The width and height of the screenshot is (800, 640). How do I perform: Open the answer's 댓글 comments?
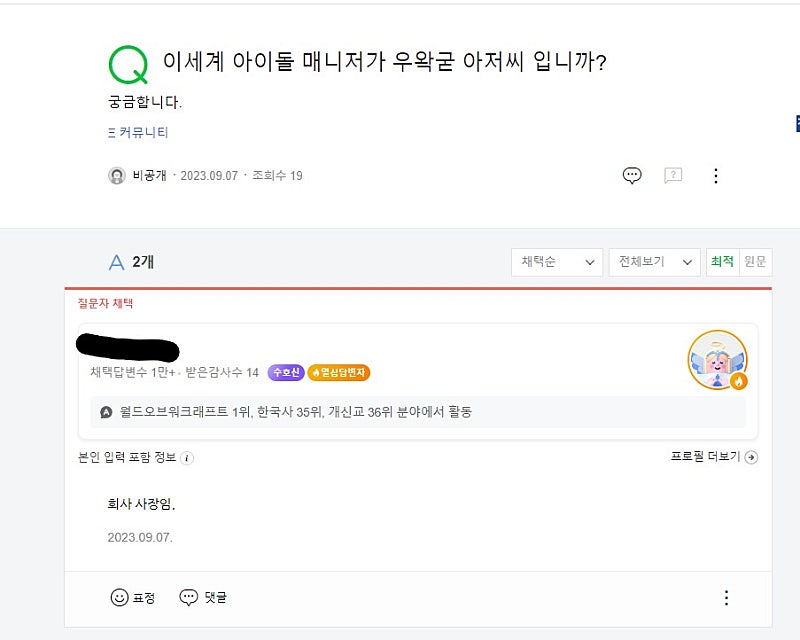203,597
